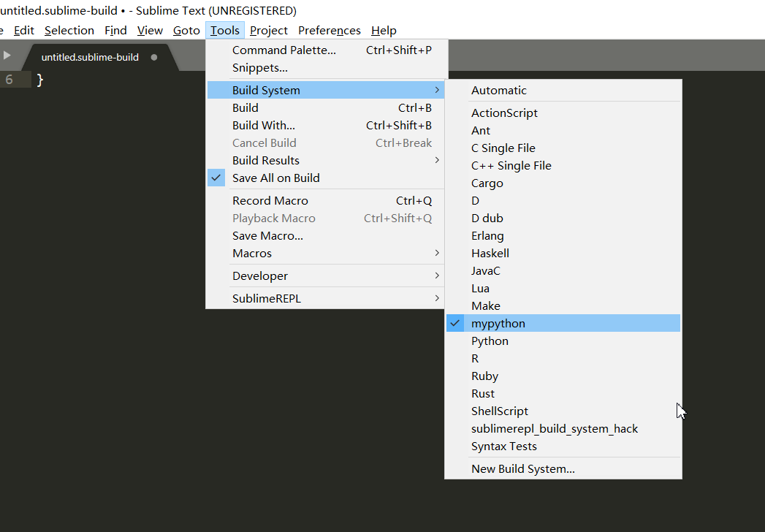This screenshot has width=765, height=532.
Task: Select the Rust build system
Action: 483,393
